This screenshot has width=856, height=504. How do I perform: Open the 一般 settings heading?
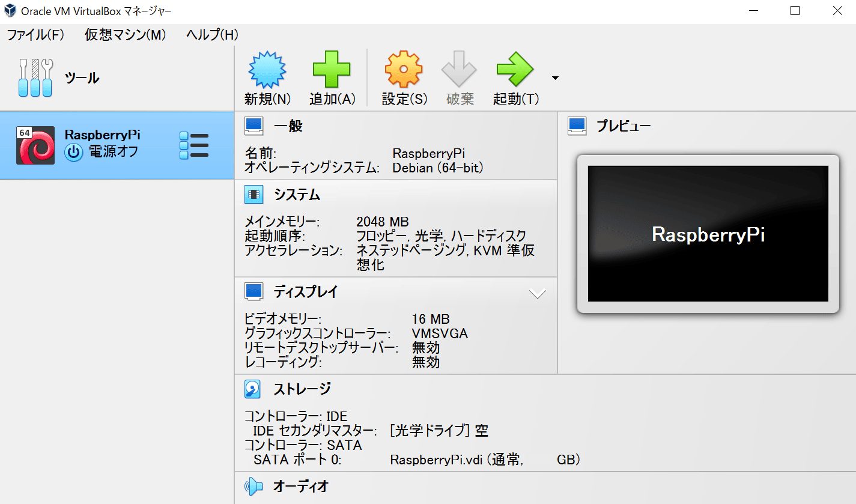click(288, 126)
